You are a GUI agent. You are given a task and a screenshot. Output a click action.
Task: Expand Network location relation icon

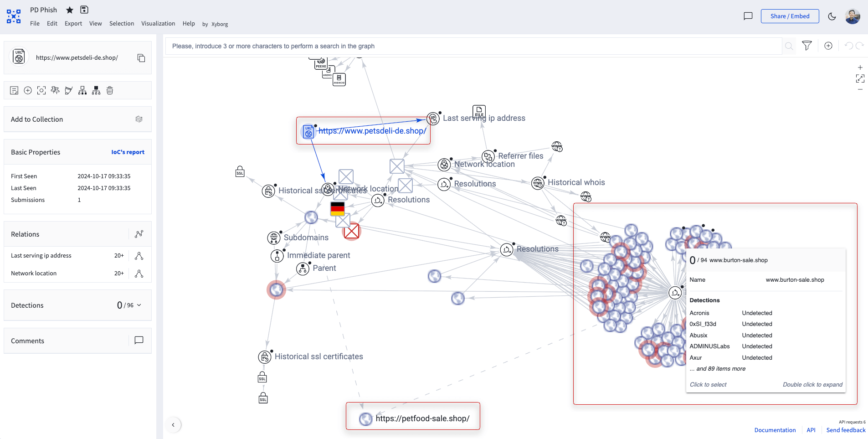(x=139, y=274)
